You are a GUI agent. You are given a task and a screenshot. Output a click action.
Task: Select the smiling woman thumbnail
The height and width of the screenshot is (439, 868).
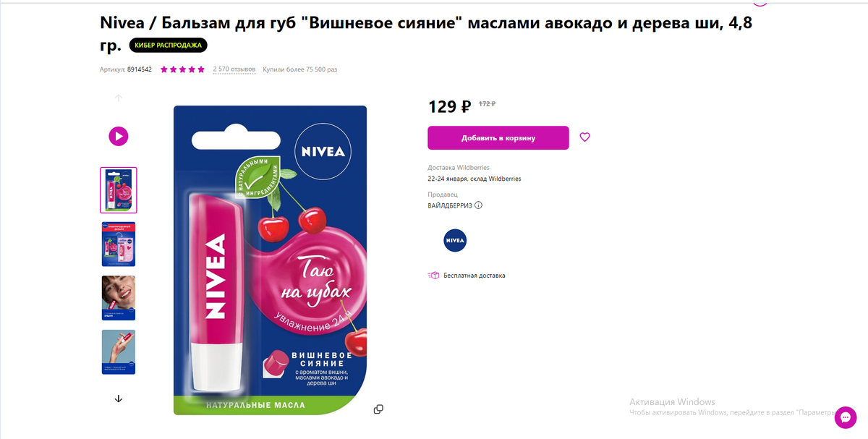(119, 298)
